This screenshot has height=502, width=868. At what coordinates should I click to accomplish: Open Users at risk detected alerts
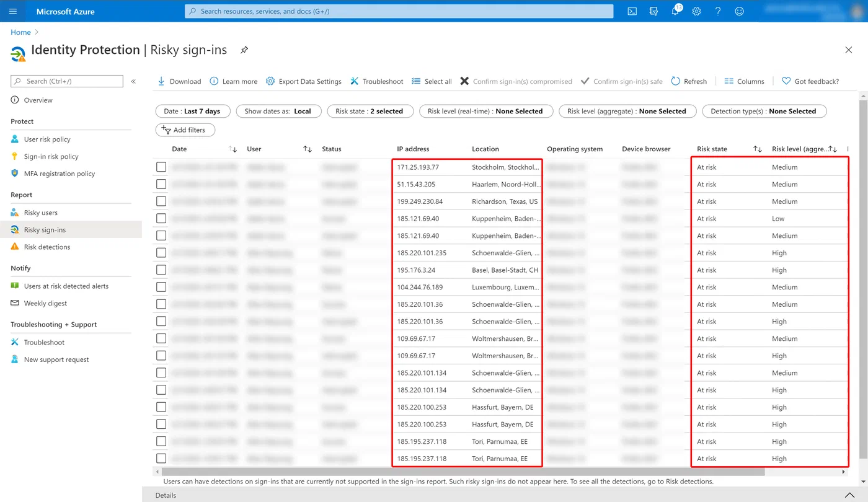click(x=66, y=286)
